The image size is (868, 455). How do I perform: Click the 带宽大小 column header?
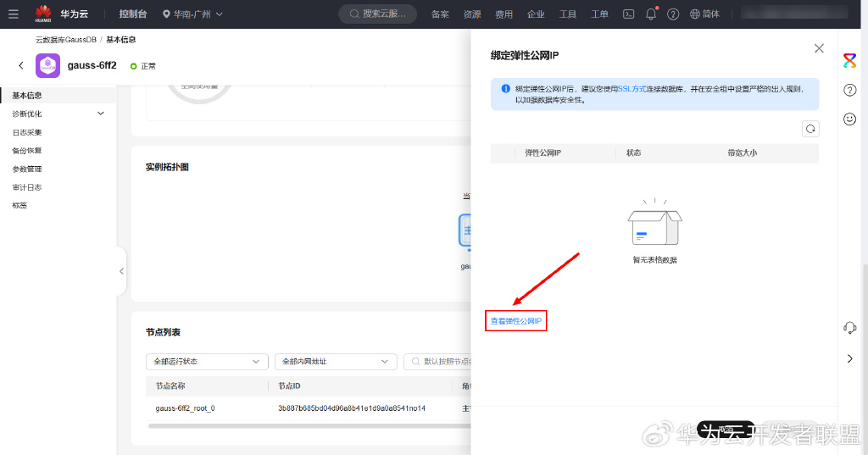coord(743,153)
